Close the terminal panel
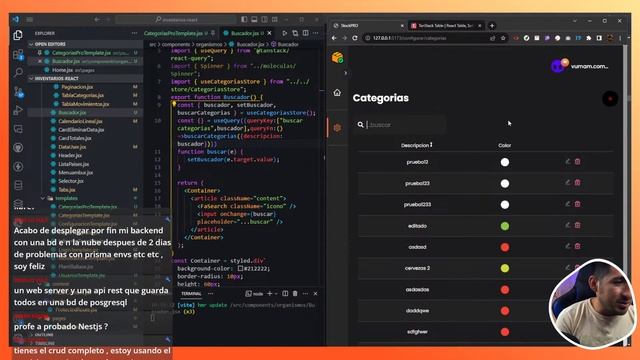This screenshot has height=360, width=640. tap(316, 293)
